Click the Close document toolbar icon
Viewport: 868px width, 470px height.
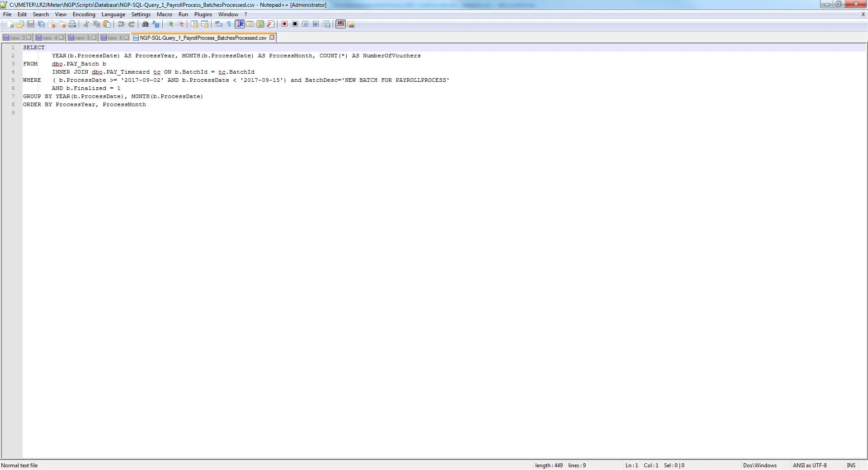[x=52, y=24]
